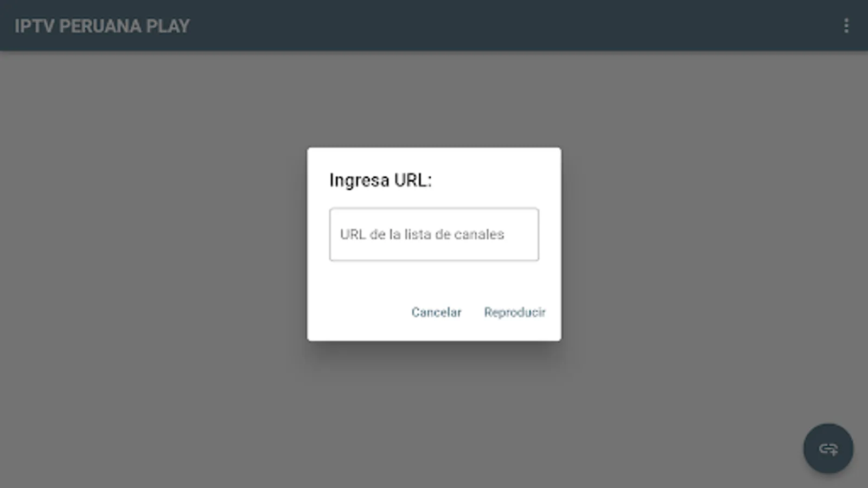This screenshot has width=868, height=488.
Task: Open the three-dot overflow menu
Action: click(x=846, y=25)
